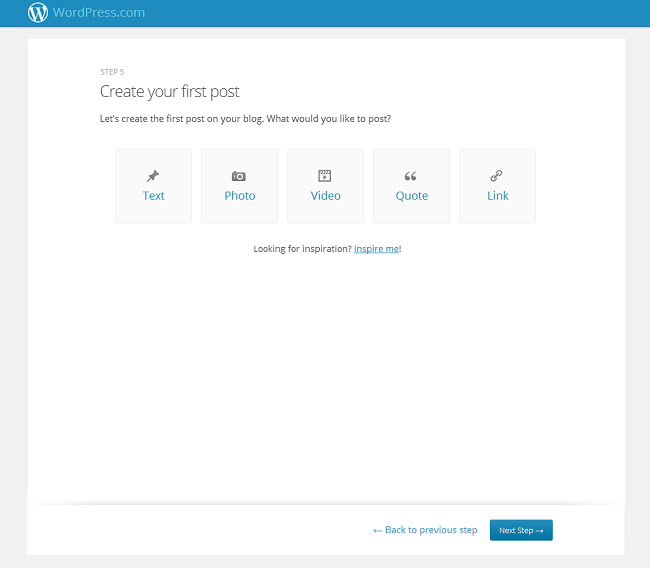The height and width of the screenshot is (568, 650).
Task: Click the 'STEP 5' label
Action: pos(112,72)
